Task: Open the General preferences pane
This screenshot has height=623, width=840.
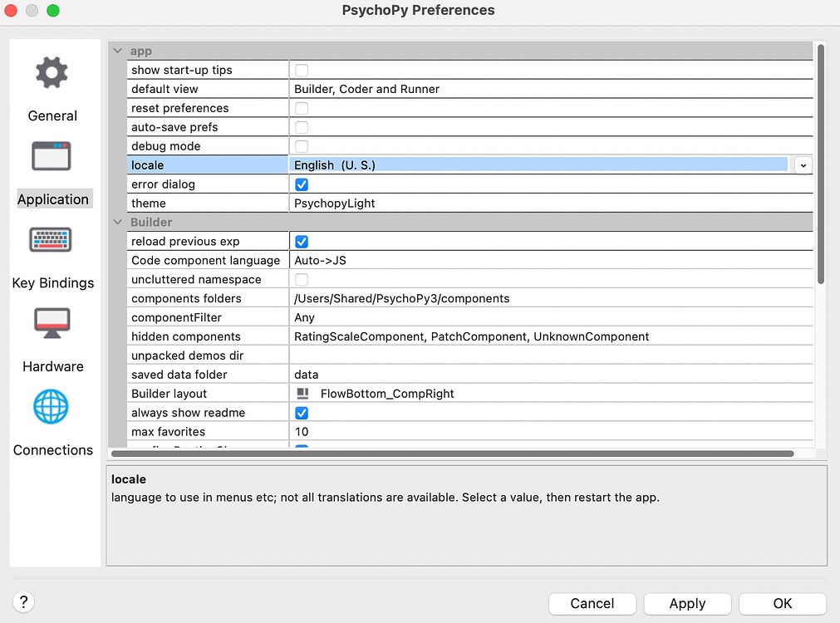Action: pyautogui.click(x=52, y=86)
